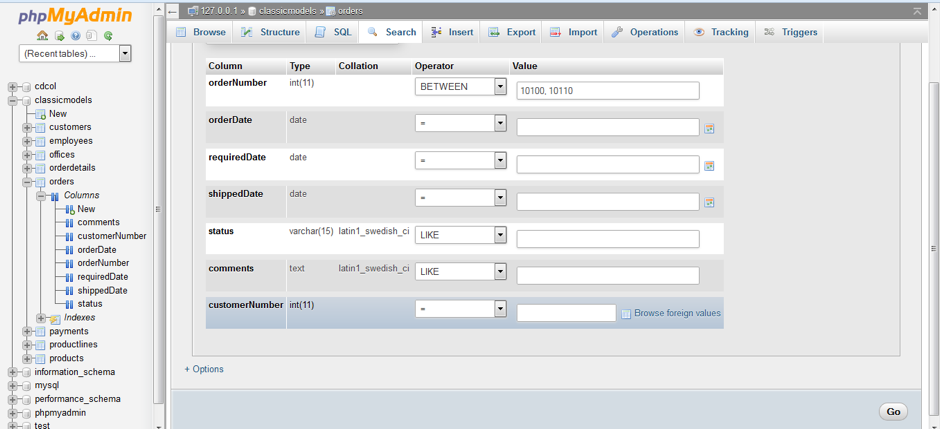Open calendar picker for requiredDate
This screenshot has width=940, height=429.
click(709, 165)
